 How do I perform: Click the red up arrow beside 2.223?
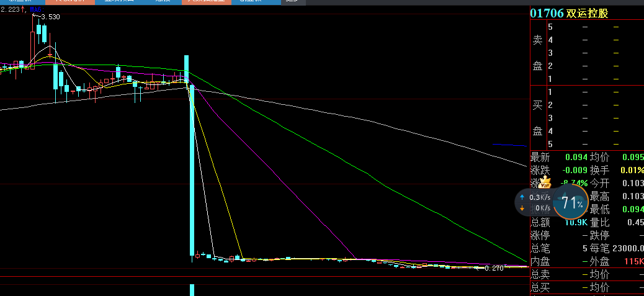pyautogui.click(x=24, y=11)
